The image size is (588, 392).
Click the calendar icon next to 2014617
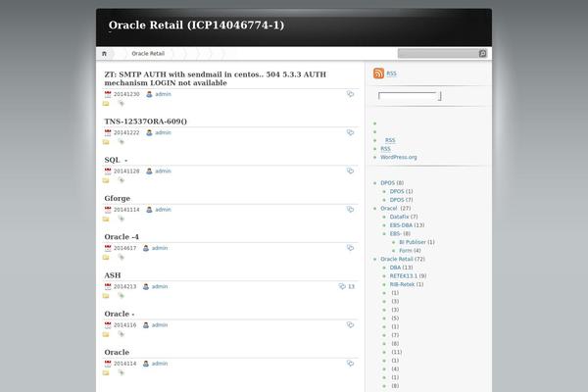click(x=108, y=248)
